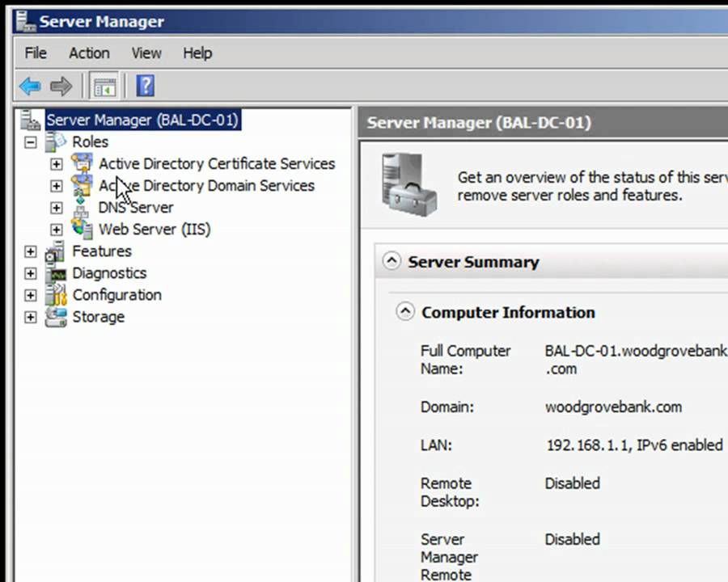Click the Server Manager title bar icon
This screenshot has width=728, height=582.
[26, 21]
